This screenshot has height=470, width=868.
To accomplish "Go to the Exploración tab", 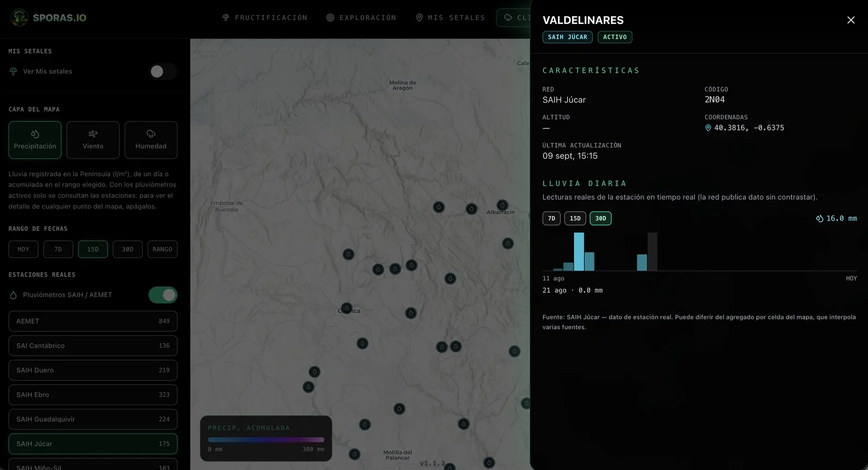I will click(361, 18).
